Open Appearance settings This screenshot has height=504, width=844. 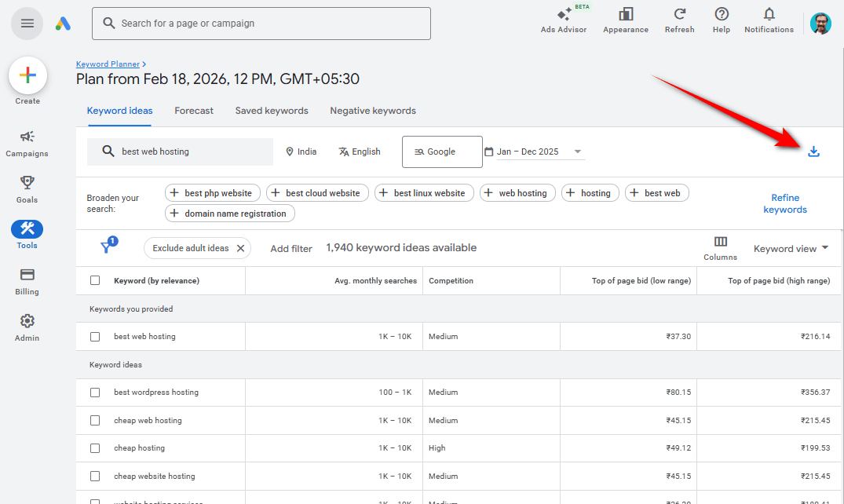[626, 20]
